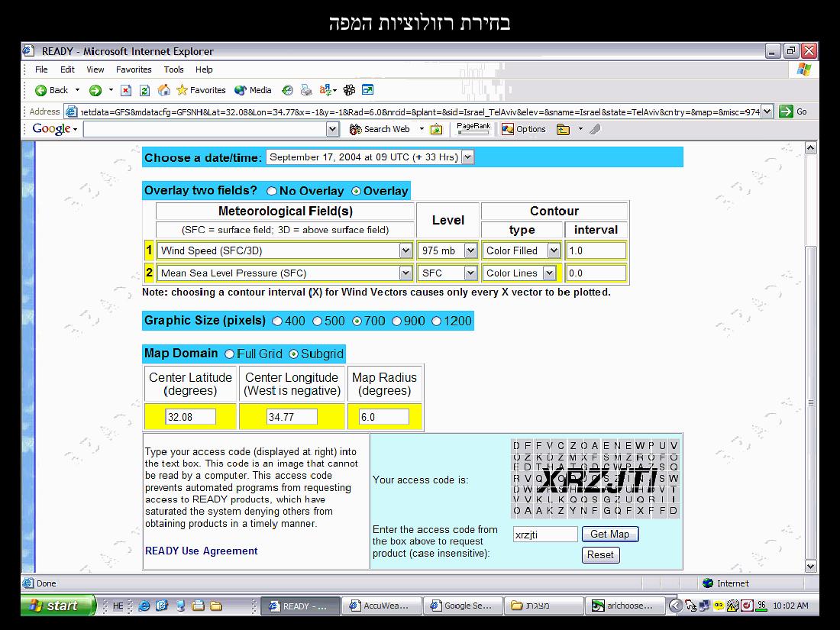This screenshot has height=630, width=840.
Task: Select the No Overlay radio button
Action: click(x=272, y=191)
